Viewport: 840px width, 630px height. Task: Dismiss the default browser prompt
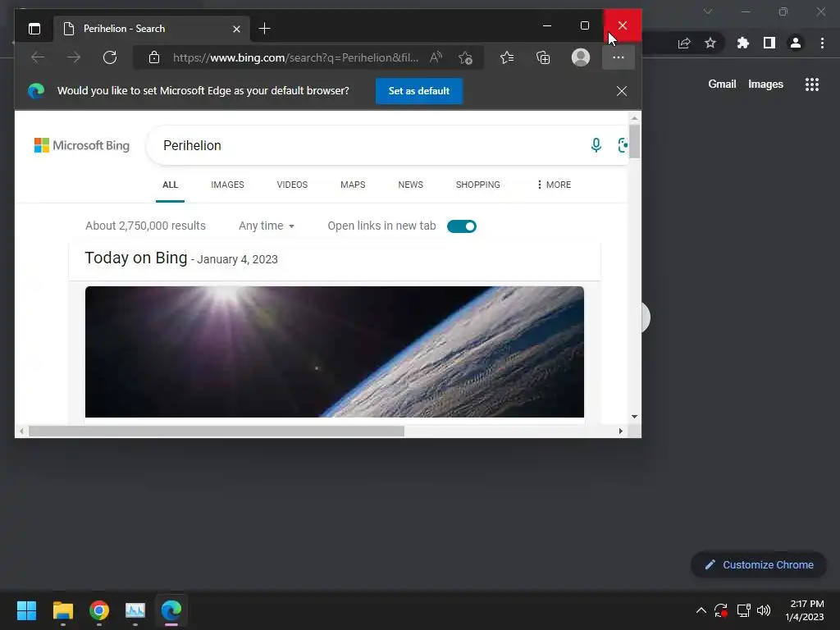[x=622, y=91]
